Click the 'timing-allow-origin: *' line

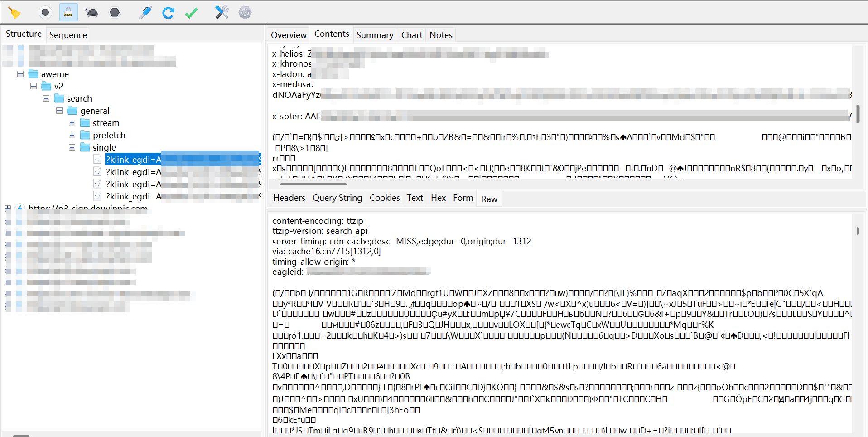pos(314,262)
